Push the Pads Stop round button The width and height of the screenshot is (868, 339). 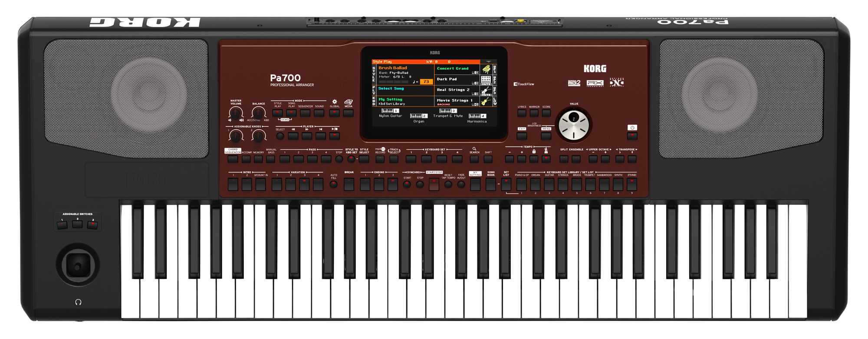coord(339,159)
